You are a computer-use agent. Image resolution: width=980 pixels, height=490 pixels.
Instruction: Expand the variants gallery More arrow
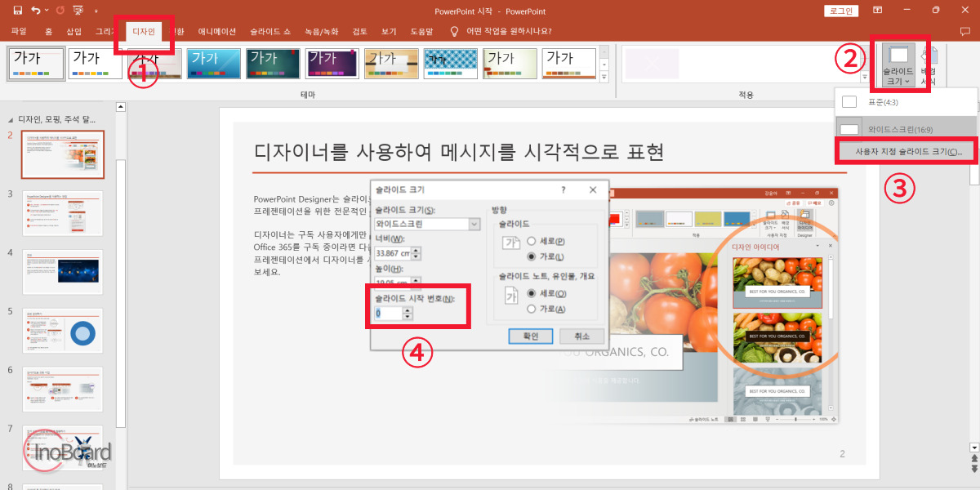865,76
